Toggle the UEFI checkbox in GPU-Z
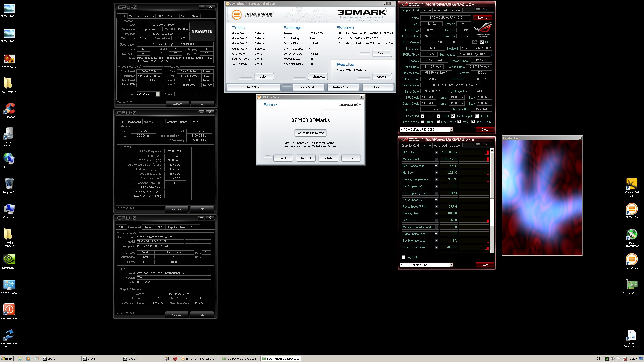Image resolution: width=644 pixels, height=362 pixels. [x=482, y=42]
